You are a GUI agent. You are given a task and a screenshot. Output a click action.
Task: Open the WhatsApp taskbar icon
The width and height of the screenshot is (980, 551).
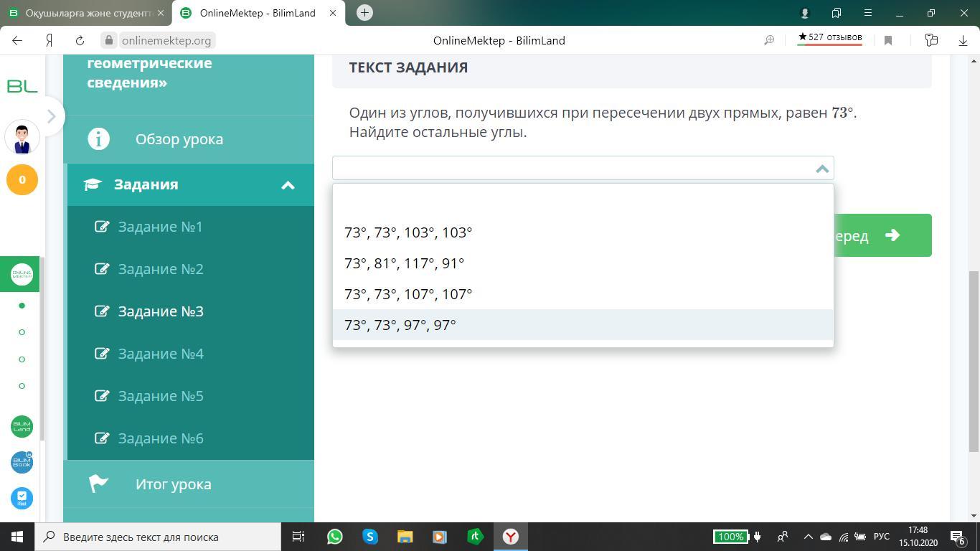pyautogui.click(x=334, y=537)
